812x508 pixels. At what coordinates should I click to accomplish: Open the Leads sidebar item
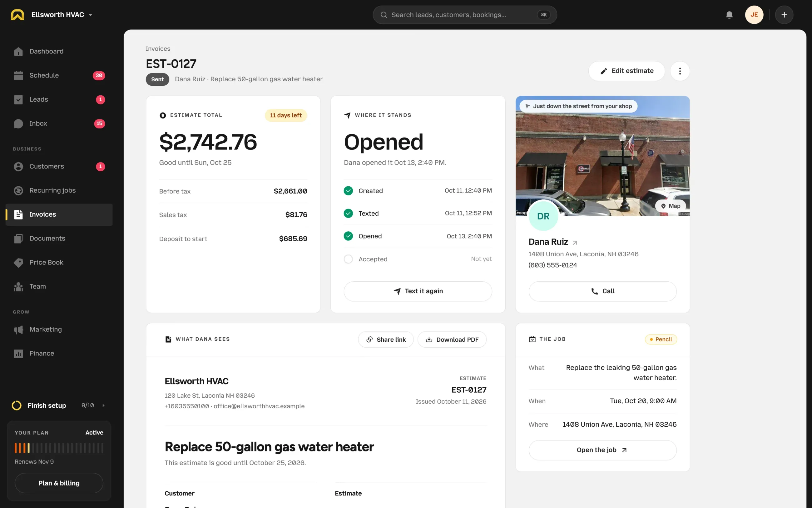[59, 99]
